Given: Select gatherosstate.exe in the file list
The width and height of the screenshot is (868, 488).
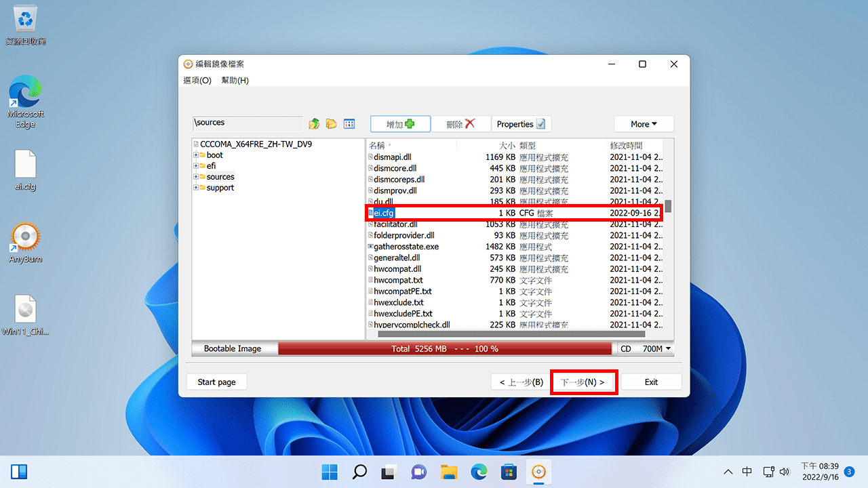Looking at the screenshot, I should click(406, 247).
